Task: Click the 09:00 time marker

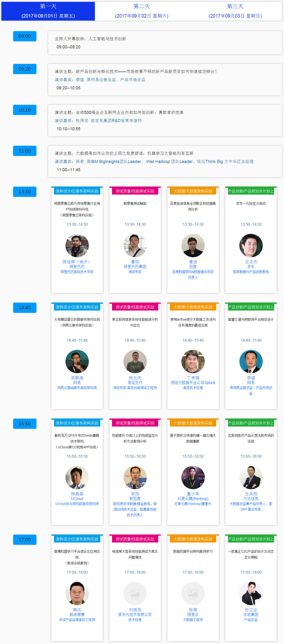Action: [25, 36]
